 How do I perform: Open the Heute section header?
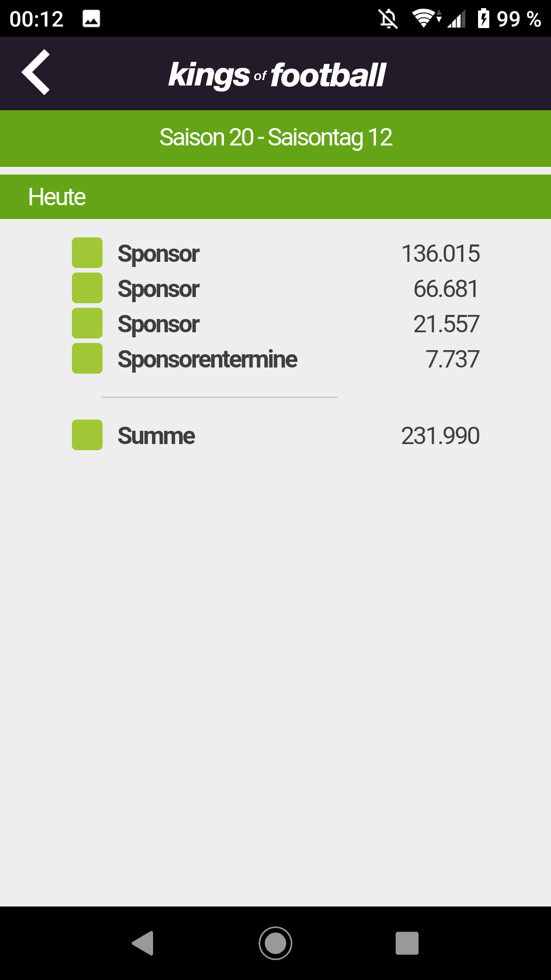pos(275,197)
